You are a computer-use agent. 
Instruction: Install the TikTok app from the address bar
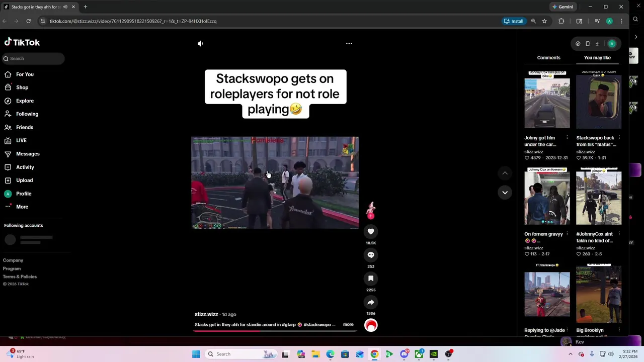[x=514, y=21]
